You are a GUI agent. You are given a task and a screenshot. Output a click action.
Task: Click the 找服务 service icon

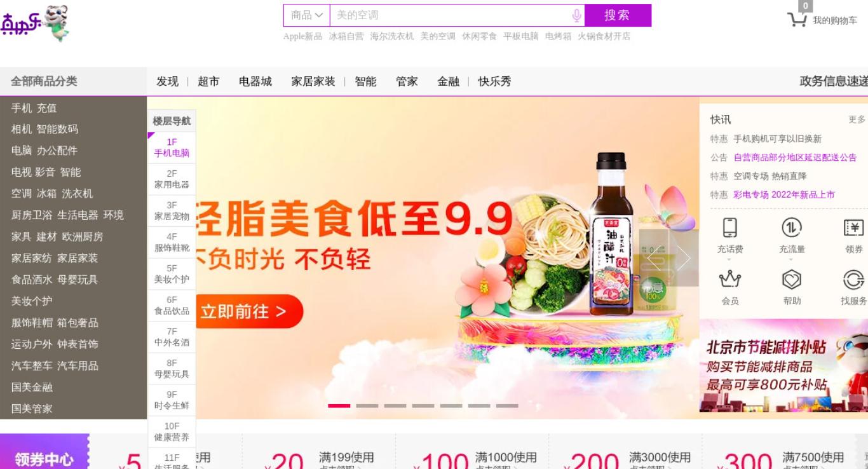point(853,279)
